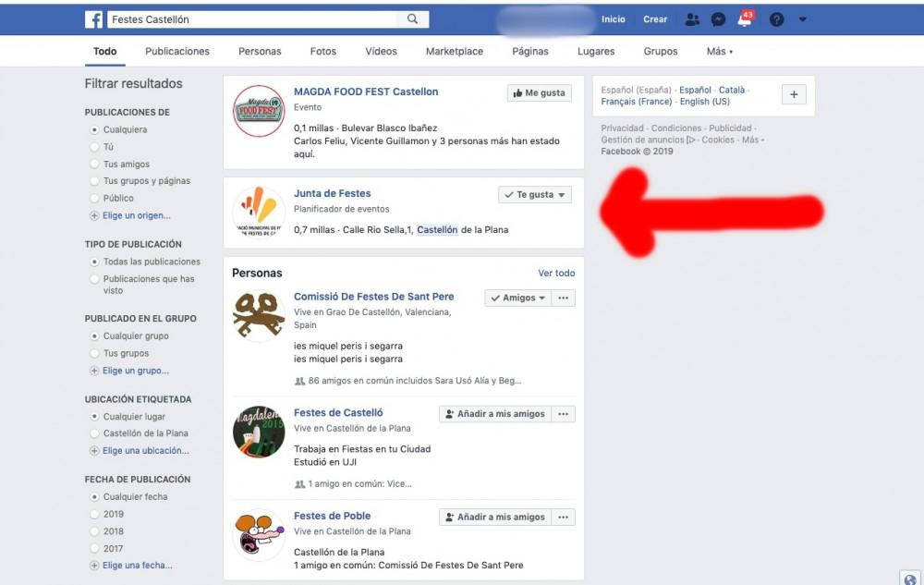The height and width of the screenshot is (585, 924).
Task: Select the Tus amigos radio option
Action: (94, 165)
